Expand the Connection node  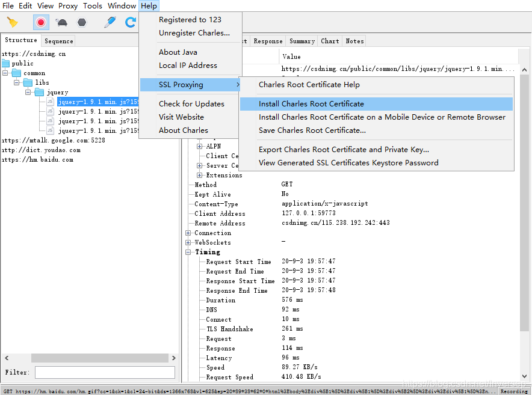pyautogui.click(x=188, y=233)
